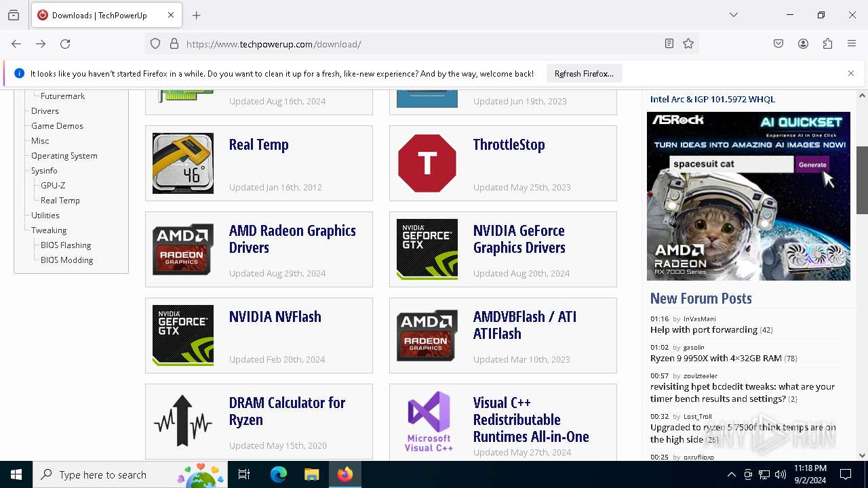Close the Downloads TechPowerUp tab
Image resolution: width=868 pixels, height=488 pixels.
[x=171, y=15]
